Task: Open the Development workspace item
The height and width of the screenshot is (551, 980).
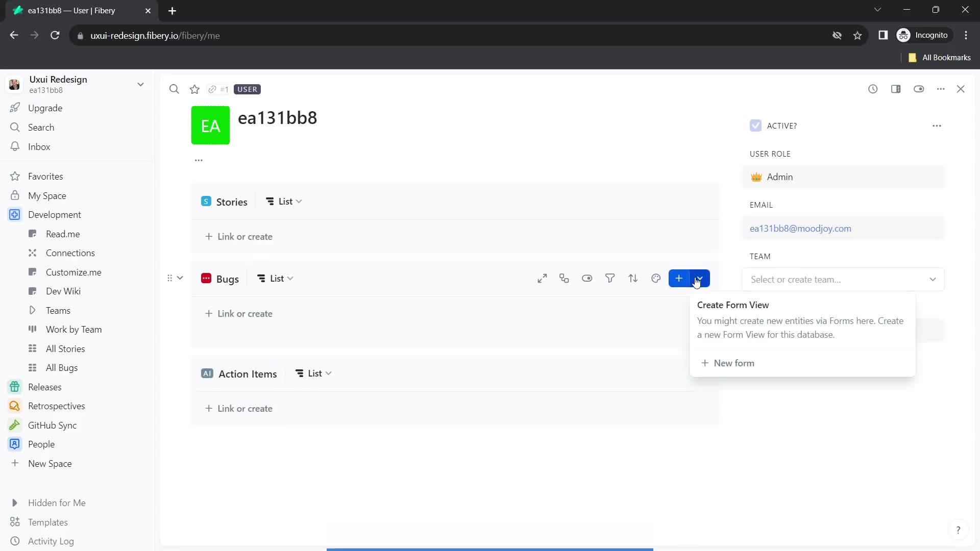Action: tap(54, 215)
